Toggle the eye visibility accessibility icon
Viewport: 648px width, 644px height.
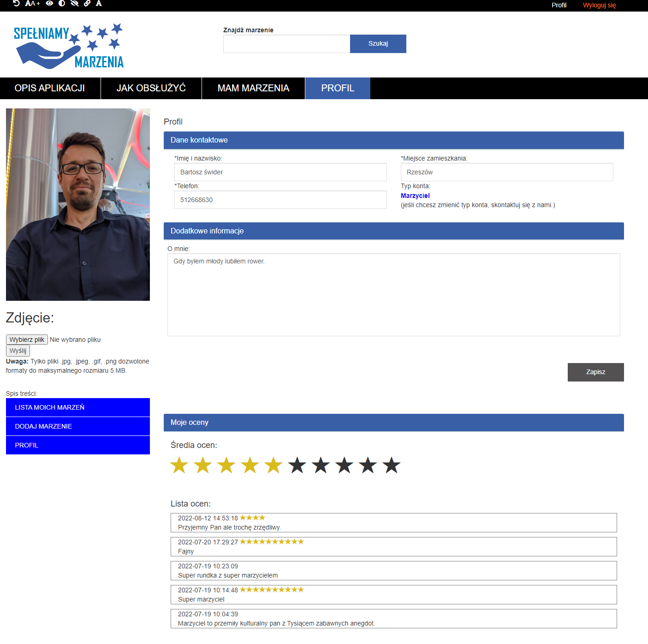click(x=49, y=3)
